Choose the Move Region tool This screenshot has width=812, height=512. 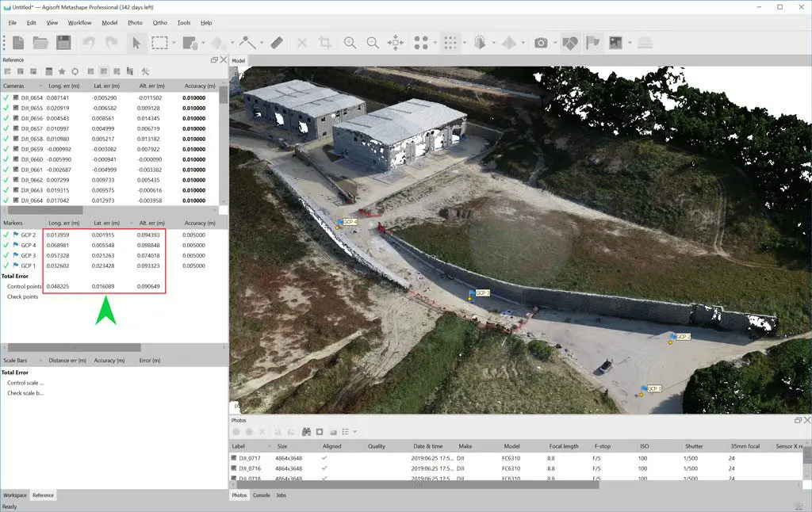coord(190,43)
